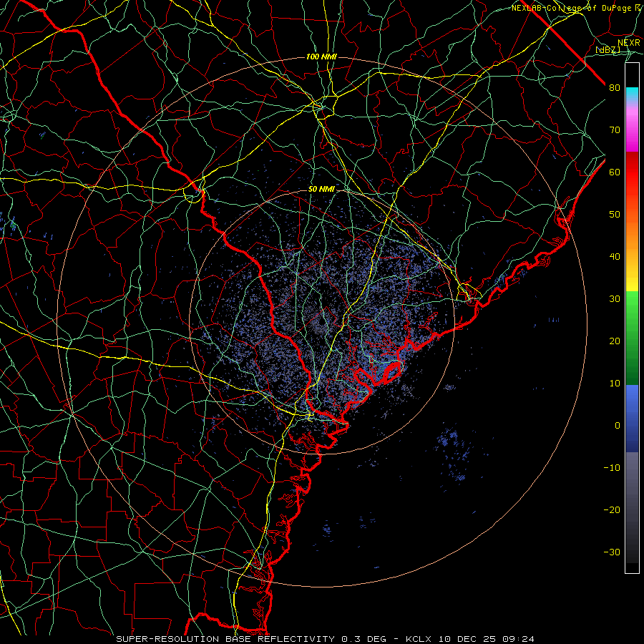Click the -20 value on the dBZ scale
This screenshot has width=644, height=644.
point(612,509)
